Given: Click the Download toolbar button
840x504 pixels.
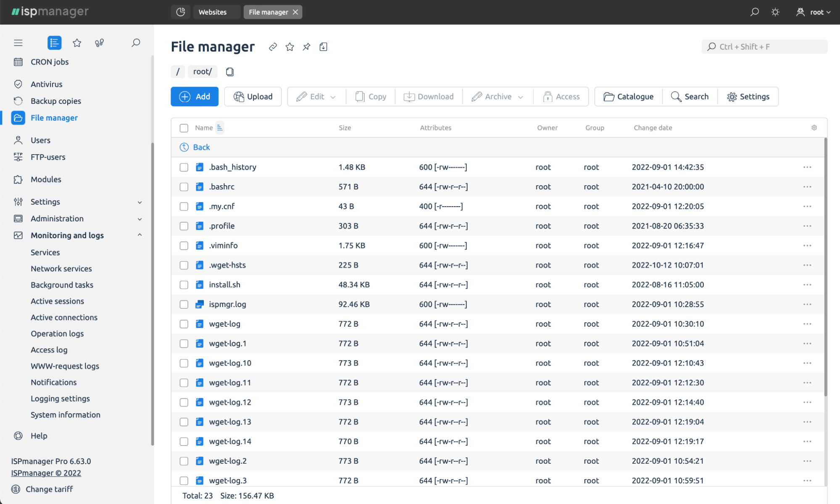Looking at the screenshot, I should click(429, 97).
